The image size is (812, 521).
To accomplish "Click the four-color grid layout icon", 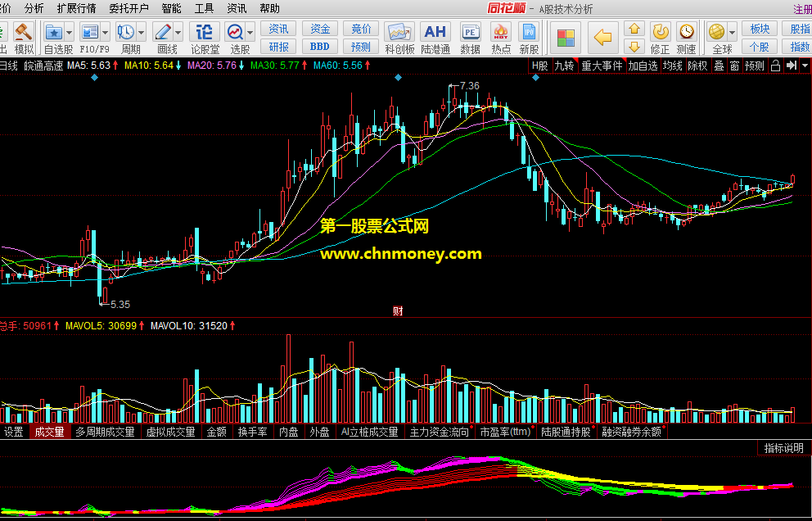I will 566,38.
